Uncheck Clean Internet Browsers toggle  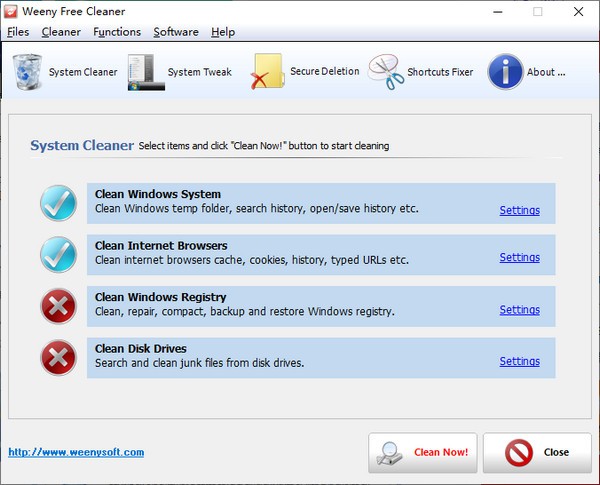tap(59, 255)
